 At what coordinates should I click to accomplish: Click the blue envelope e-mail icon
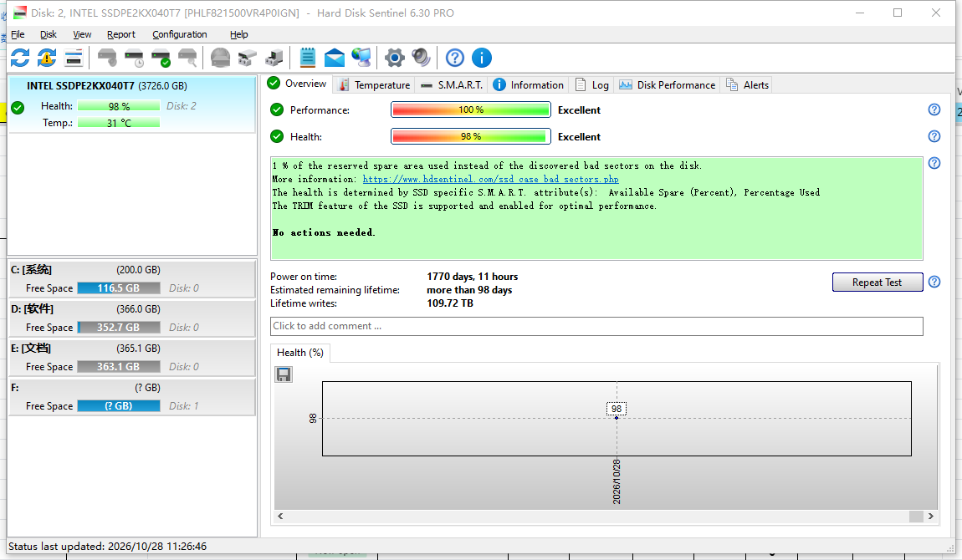335,58
